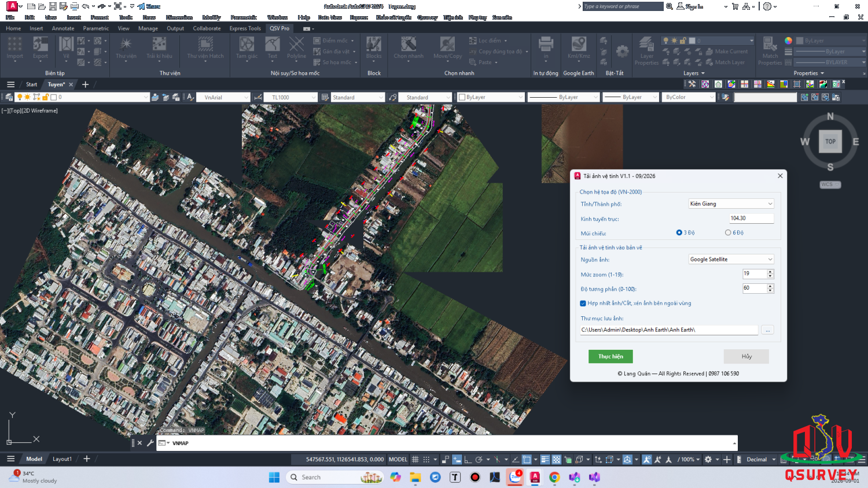Toggle polar tracking in the status bar

point(479,459)
